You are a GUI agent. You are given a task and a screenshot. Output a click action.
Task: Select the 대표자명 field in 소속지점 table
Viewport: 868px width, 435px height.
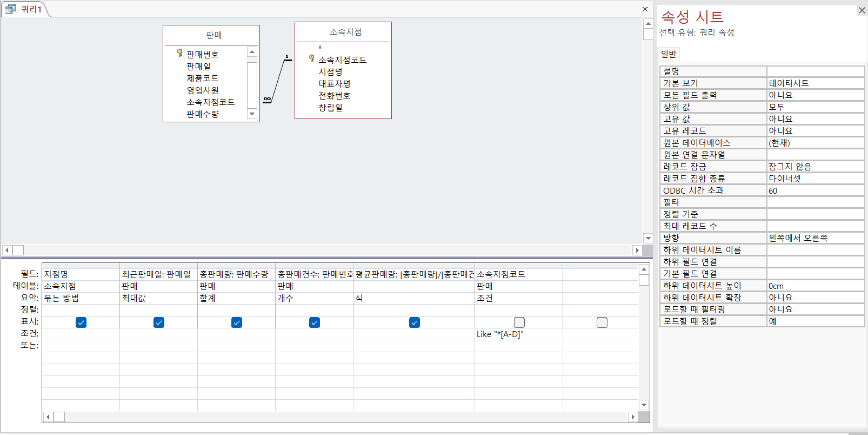335,84
